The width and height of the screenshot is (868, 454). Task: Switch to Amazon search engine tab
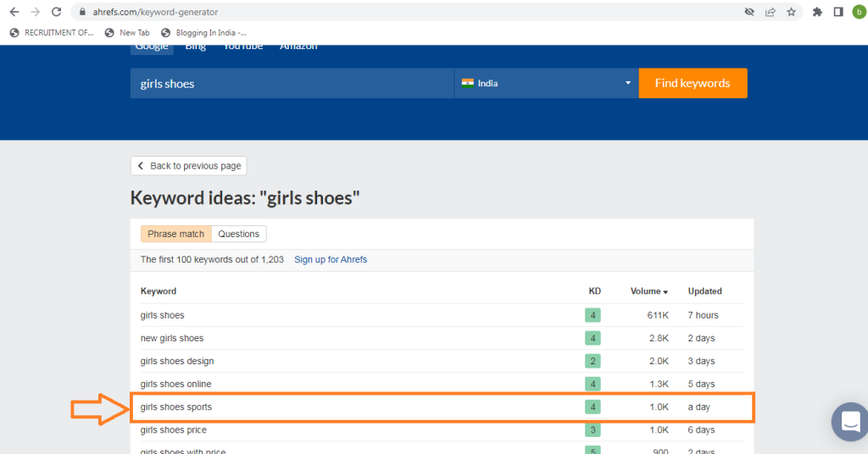click(298, 47)
